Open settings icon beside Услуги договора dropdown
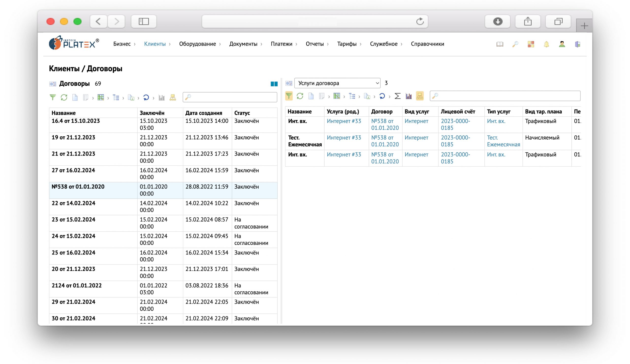The image size is (630, 364). [x=289, y=83]
